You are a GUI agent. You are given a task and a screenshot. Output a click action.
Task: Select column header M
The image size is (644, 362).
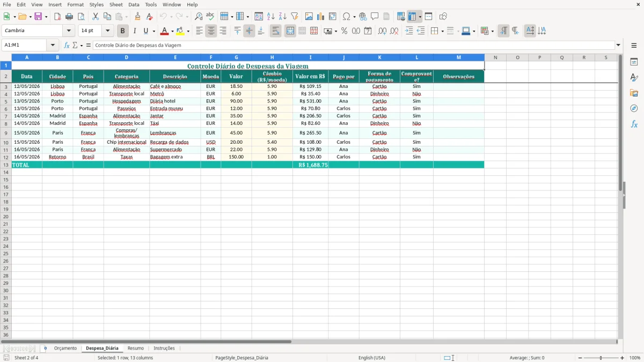click(459, 57)
